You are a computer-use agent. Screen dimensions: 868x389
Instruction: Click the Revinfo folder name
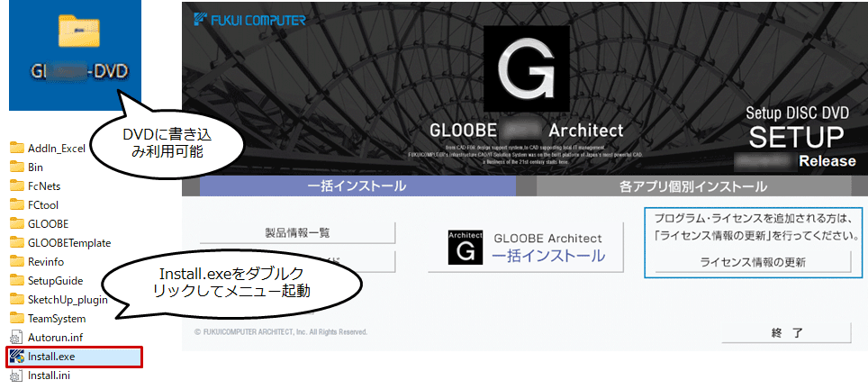(45, 262)
